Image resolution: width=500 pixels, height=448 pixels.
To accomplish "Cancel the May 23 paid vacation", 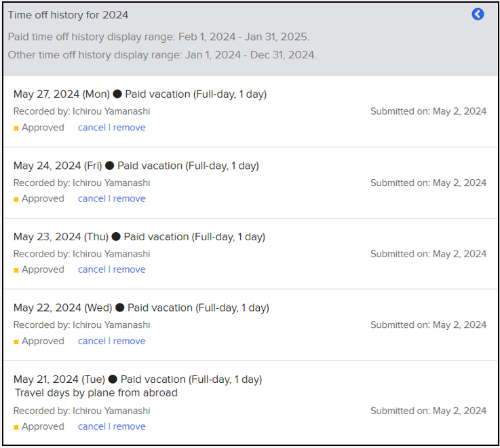I will pos(92,269).
